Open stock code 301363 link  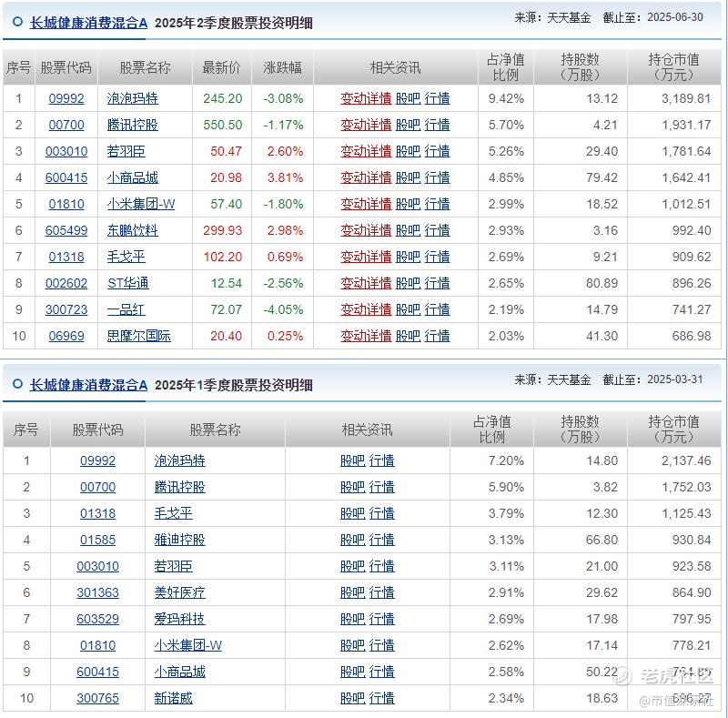coord(97,593)
